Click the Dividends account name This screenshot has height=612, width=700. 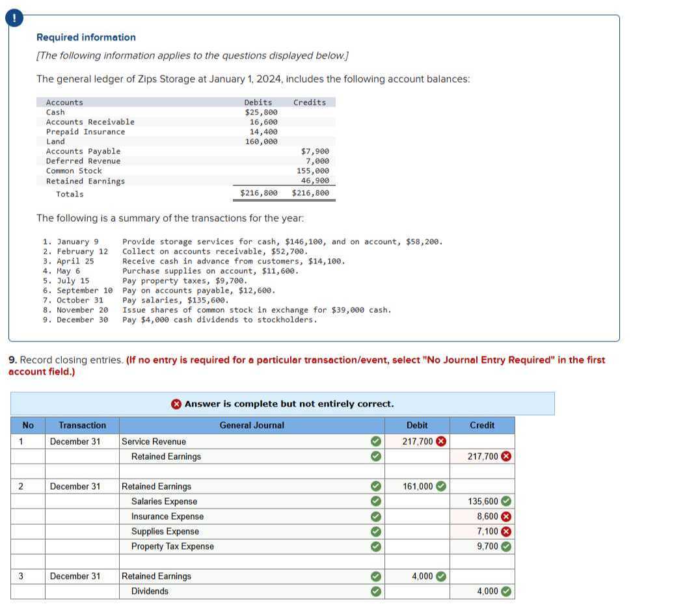(150, 591)
